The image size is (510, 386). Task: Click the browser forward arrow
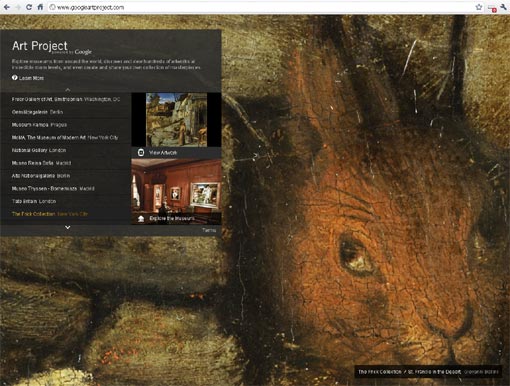click(18, 7)
